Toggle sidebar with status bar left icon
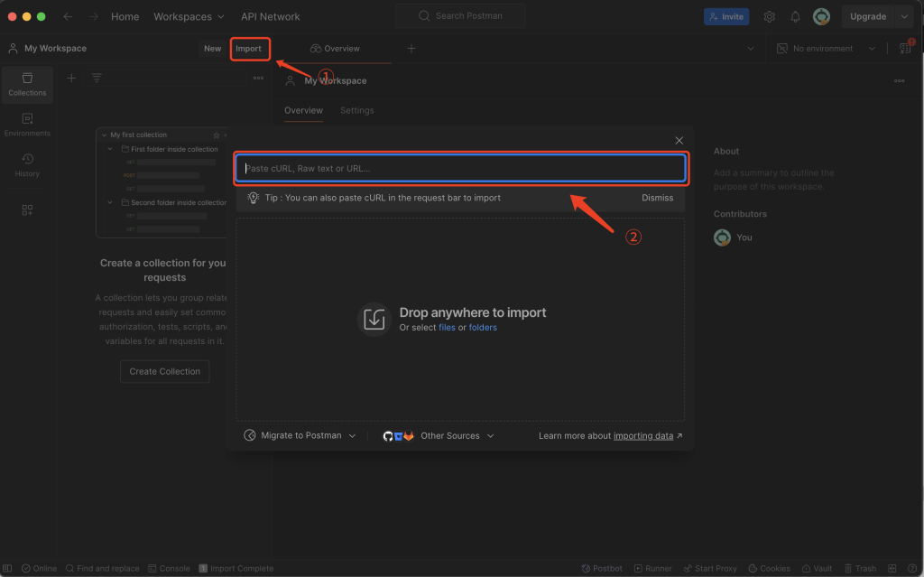This screenshot has height=577, width=924. [7, 568]
